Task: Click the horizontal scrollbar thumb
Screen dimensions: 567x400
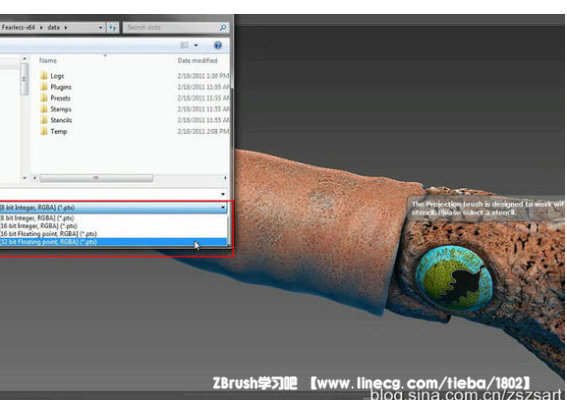Action: pyautogui.click(x=96, y=178)
